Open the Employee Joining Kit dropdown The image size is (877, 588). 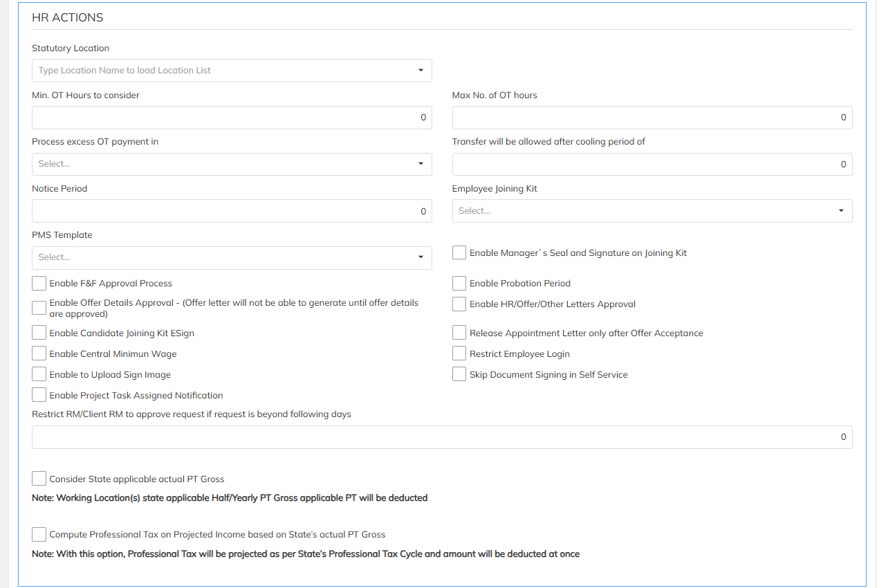(x=652, y=211)
